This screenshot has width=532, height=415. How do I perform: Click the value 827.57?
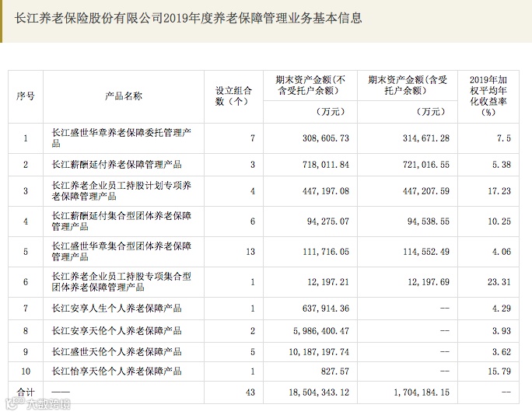tap(335, 371)
